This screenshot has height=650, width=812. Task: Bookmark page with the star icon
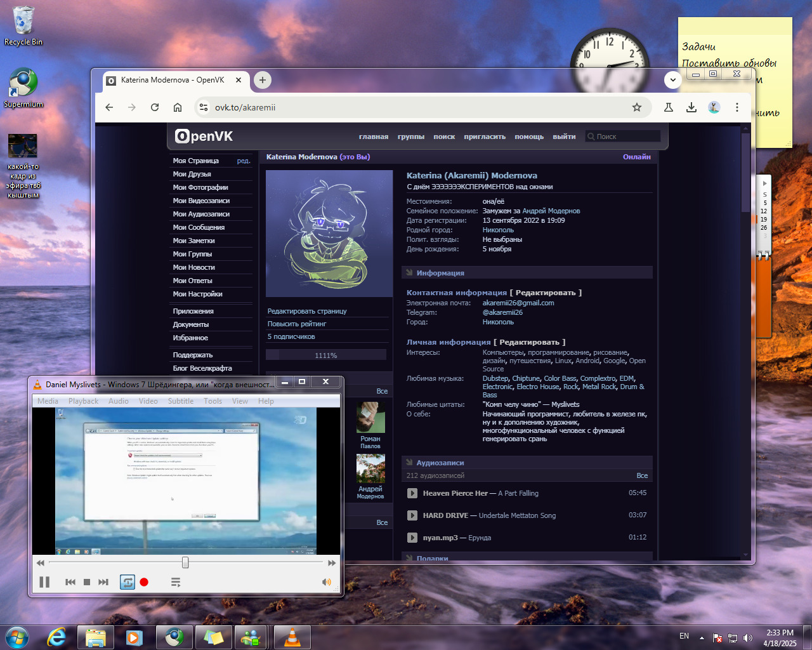tap(637, 107)
